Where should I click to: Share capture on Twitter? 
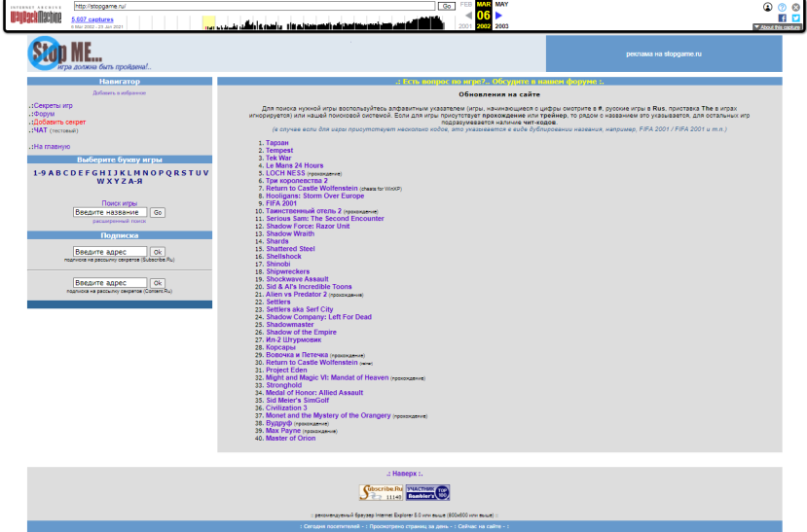coord(795,18)
